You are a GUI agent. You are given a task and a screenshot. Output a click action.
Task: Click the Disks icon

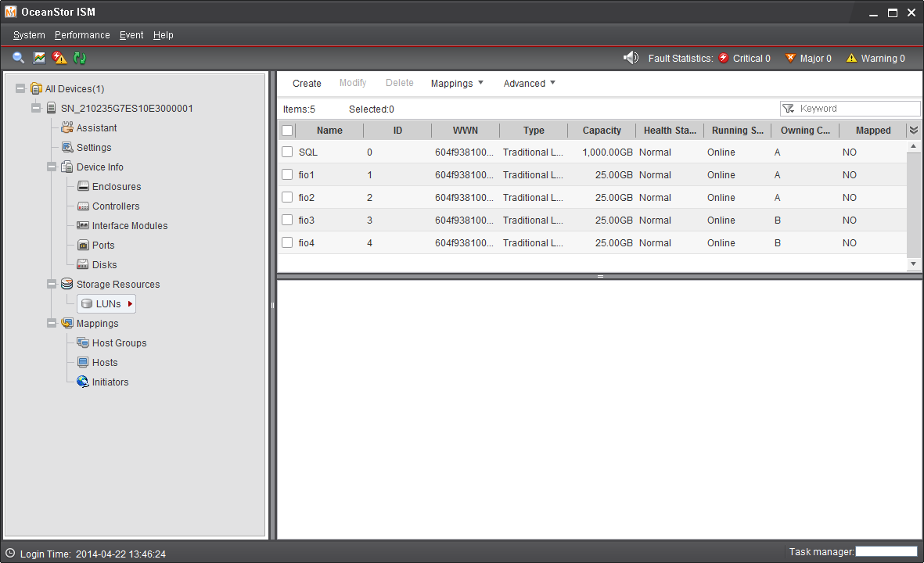click(x=83, y=264)
